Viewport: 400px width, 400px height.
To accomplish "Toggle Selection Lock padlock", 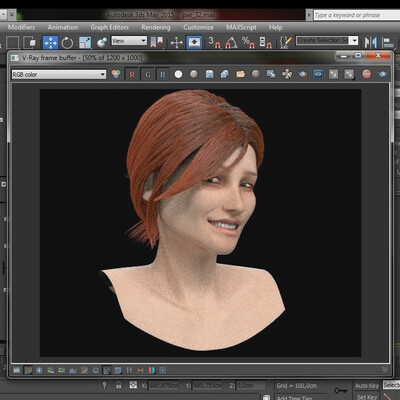I will tap(119, 385).
